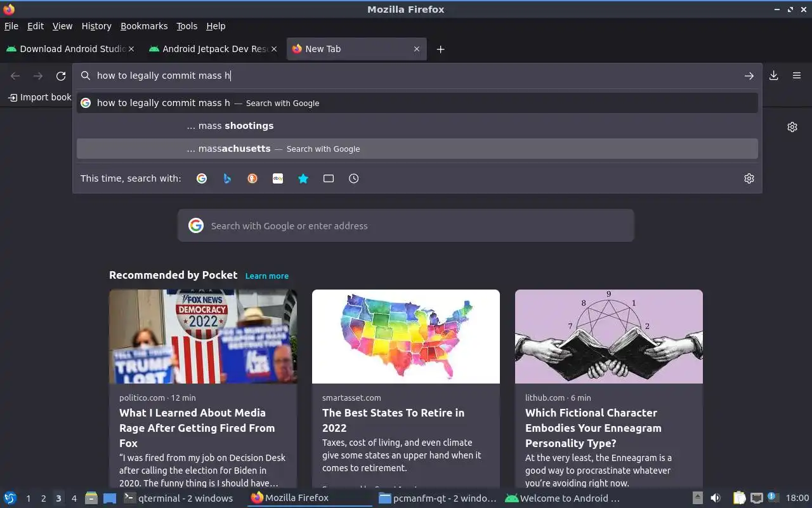Switch to workspace 2
Screen dimensions: 812x508
point(43,498)
